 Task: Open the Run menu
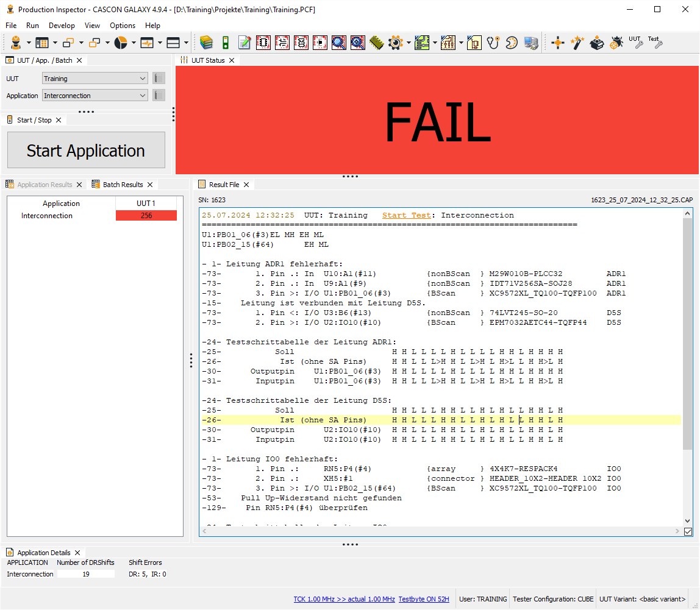tap(32, 26)
